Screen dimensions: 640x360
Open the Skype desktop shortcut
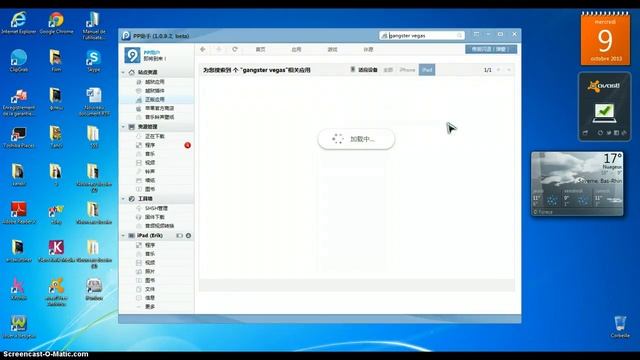(93, 61)
